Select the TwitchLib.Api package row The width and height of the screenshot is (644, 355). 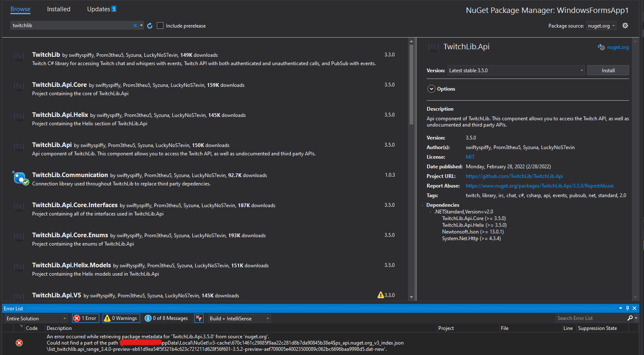(205, 149)
